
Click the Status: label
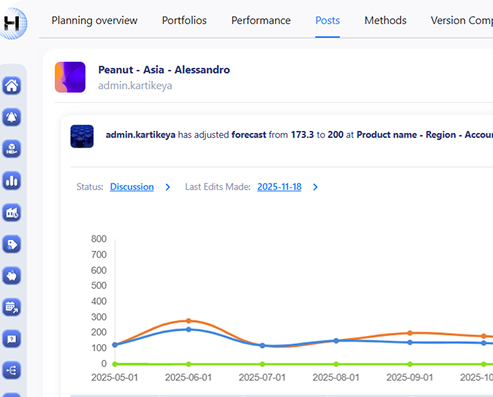90,187
